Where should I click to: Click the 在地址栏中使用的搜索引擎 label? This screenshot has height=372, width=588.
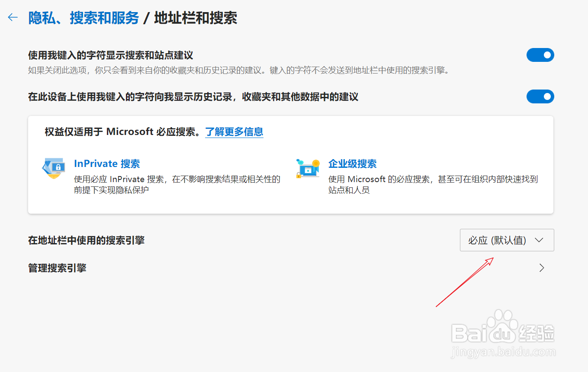tap(86, 240)
